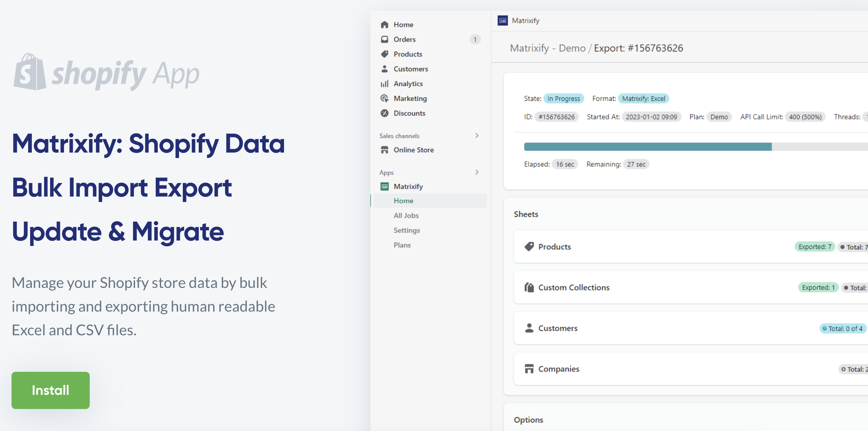
Task: Open the Plans submenu item
Action: point(402,245)
